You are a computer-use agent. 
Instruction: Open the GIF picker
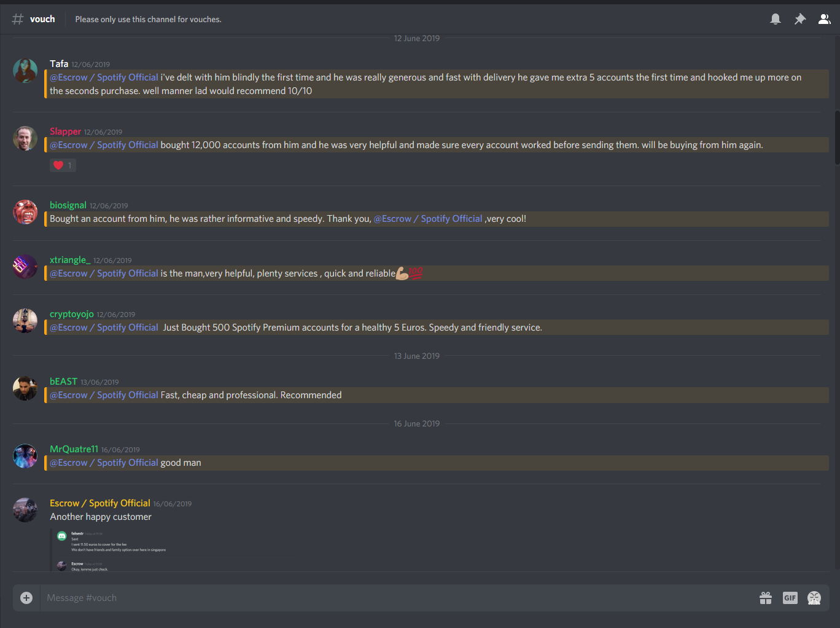(790, 598)
